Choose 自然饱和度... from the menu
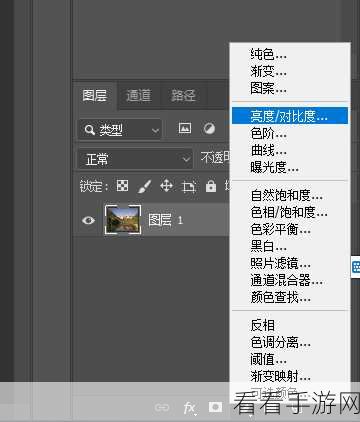Screen dimensions: 360x422 [x=290, y=195]
